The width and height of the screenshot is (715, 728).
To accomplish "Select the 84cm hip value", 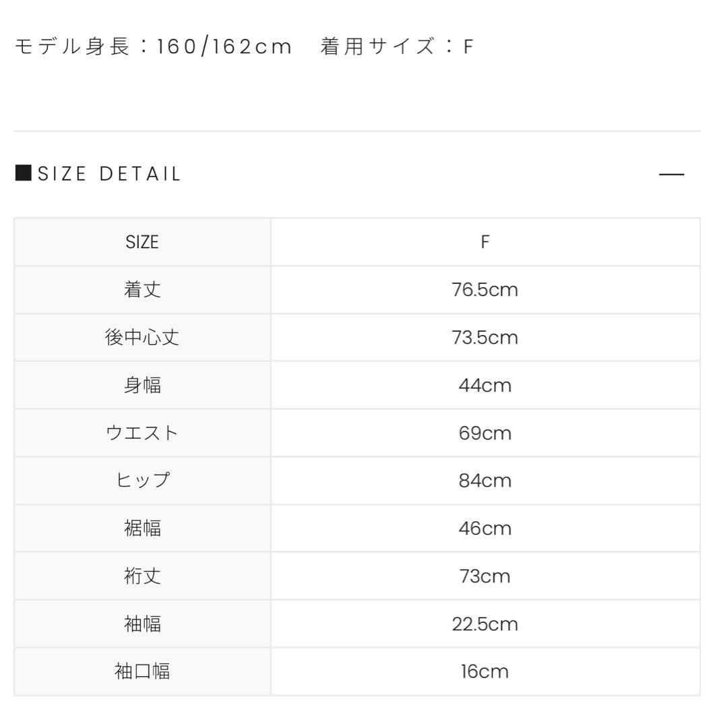I will tap(485, 481).
